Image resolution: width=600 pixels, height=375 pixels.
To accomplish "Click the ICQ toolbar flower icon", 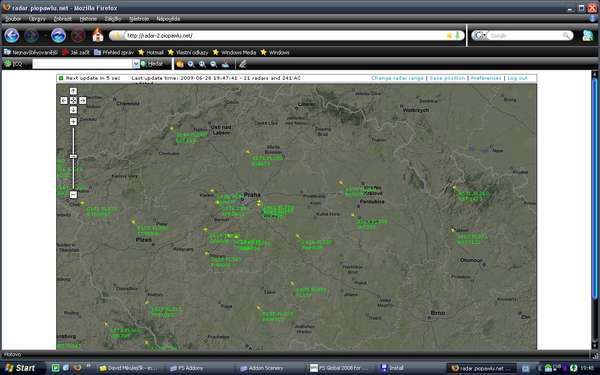I will coord(8,64).
